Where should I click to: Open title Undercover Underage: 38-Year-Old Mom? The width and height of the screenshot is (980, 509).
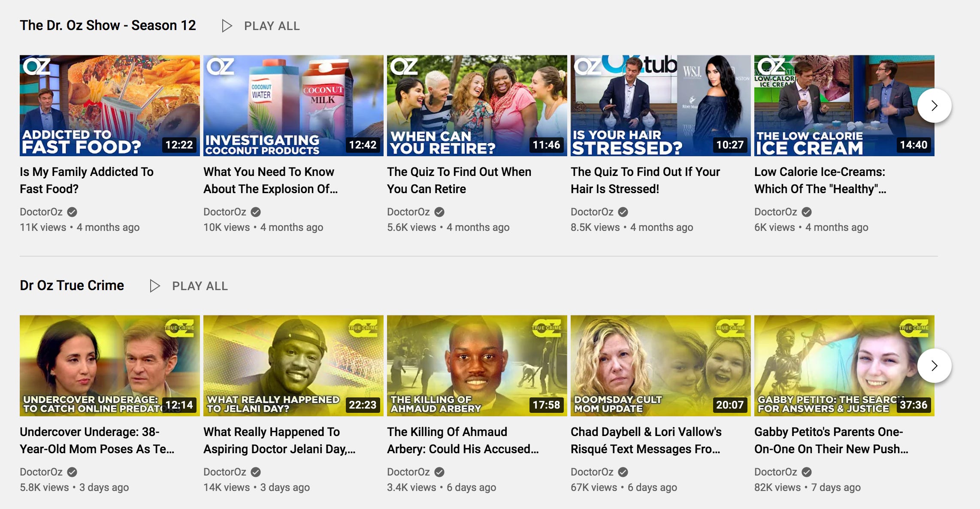[x=97, y=440]
